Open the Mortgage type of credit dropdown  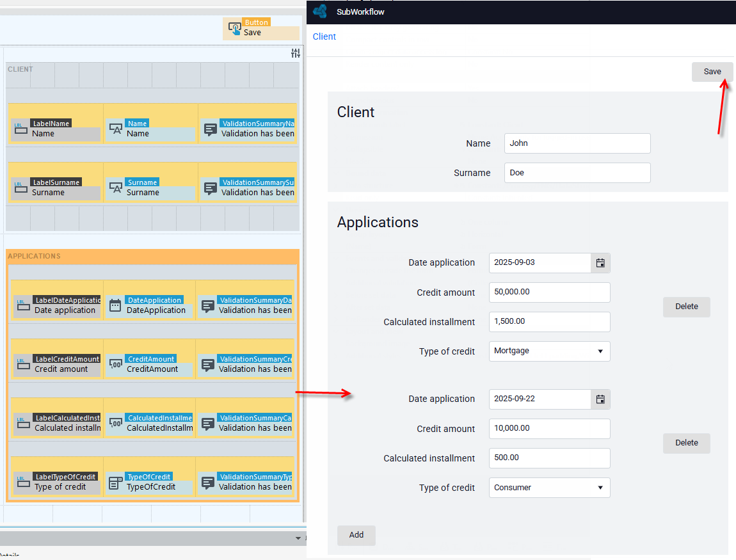pos(549,351)
